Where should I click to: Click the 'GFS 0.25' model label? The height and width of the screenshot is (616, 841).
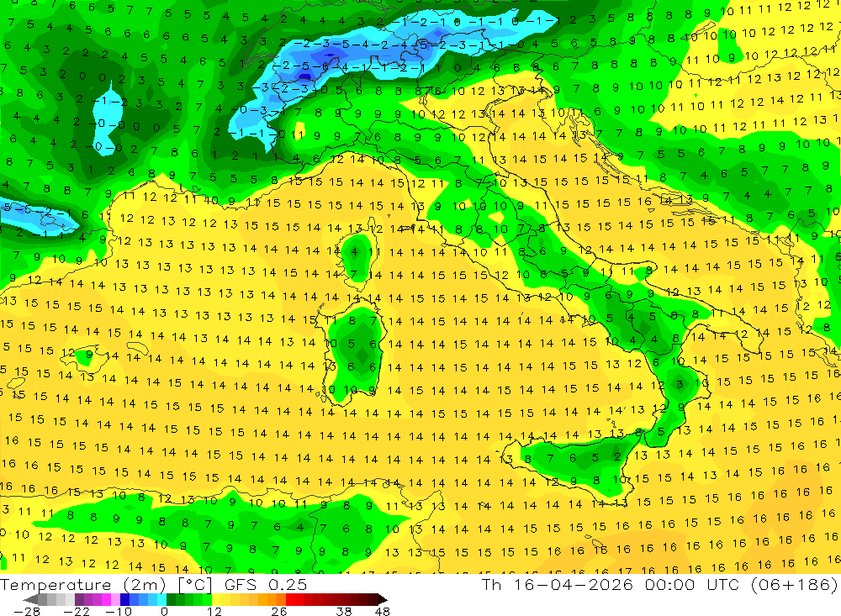point(266,585)
